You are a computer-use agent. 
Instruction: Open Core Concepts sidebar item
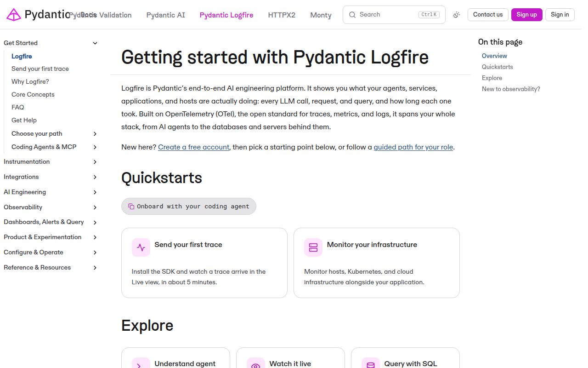click(33, 95)
